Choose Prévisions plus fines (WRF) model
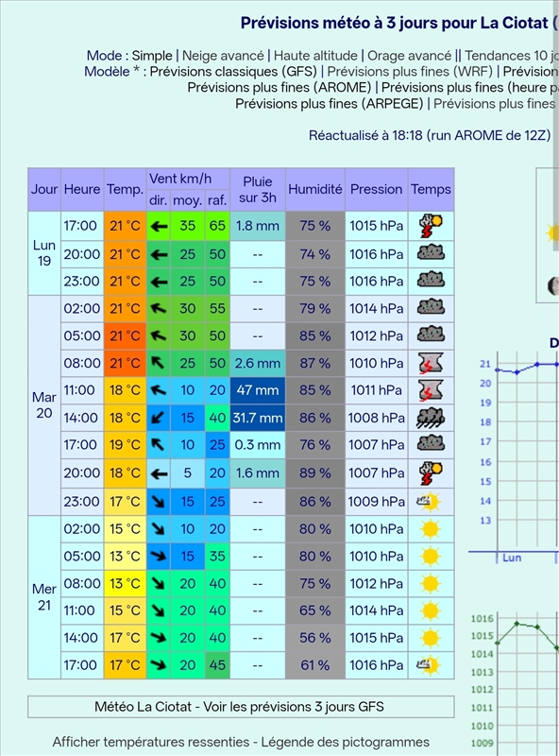The image size is (559, 756). click(x=410, y=72)
